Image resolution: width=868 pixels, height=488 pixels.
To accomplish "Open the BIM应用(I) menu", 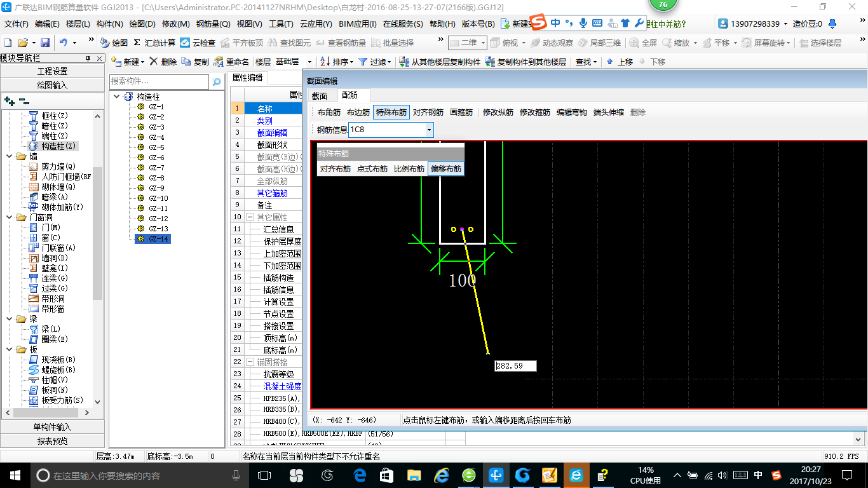I will pos(358,24).
